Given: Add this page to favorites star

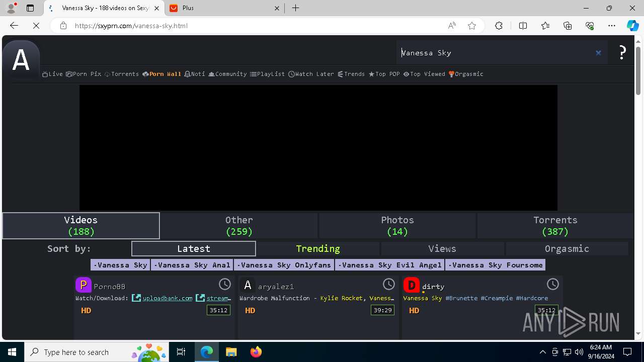Looking at the screenshot, I should pos(472,26).
